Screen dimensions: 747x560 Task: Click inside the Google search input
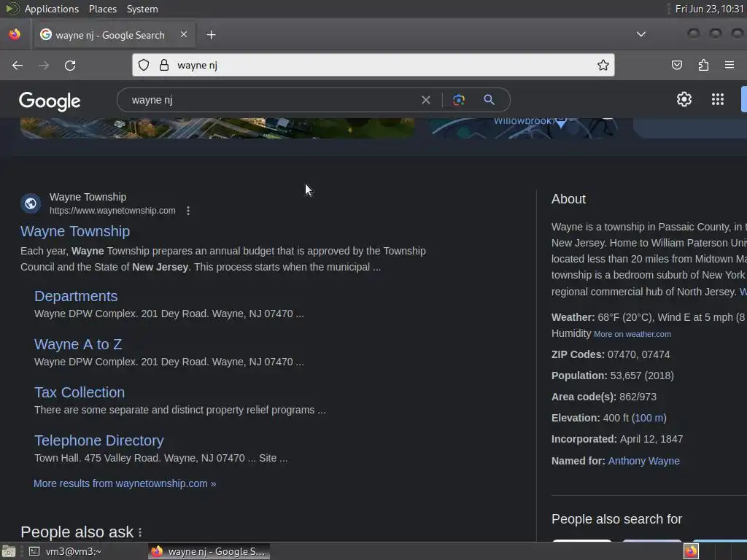point(271,100)
